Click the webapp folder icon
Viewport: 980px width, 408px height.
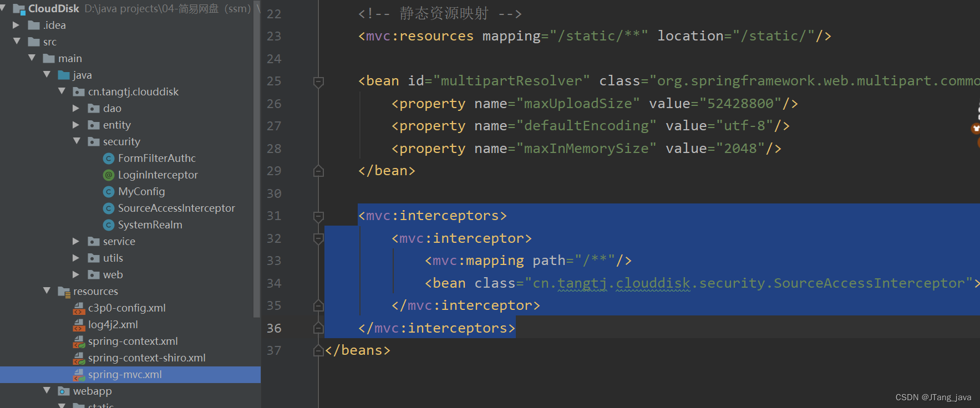[x=64, y=391]
